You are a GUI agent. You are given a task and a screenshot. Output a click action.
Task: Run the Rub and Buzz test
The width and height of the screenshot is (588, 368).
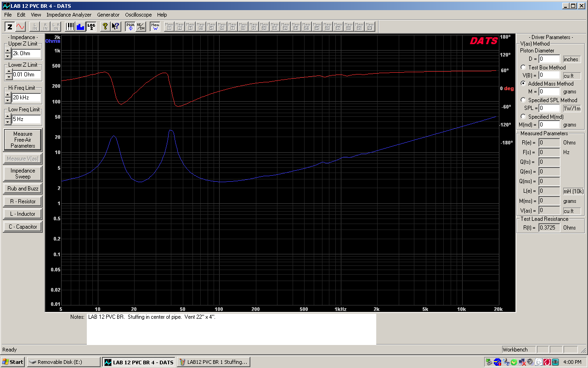click(x=23, y=189)
